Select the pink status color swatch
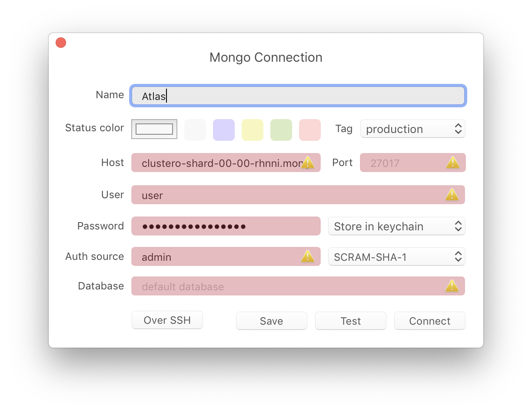The height and width of the screenshot is (412, 532). click(x=309, y=130)
